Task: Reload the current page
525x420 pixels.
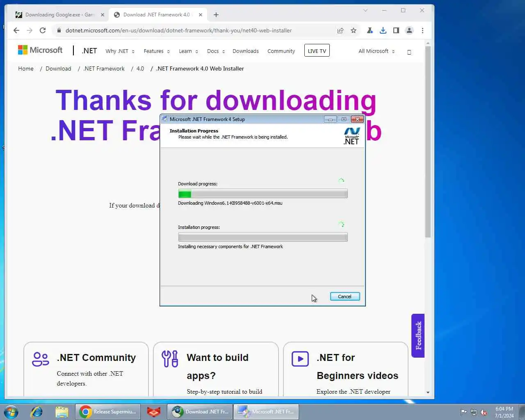Action: pos(43,30)
